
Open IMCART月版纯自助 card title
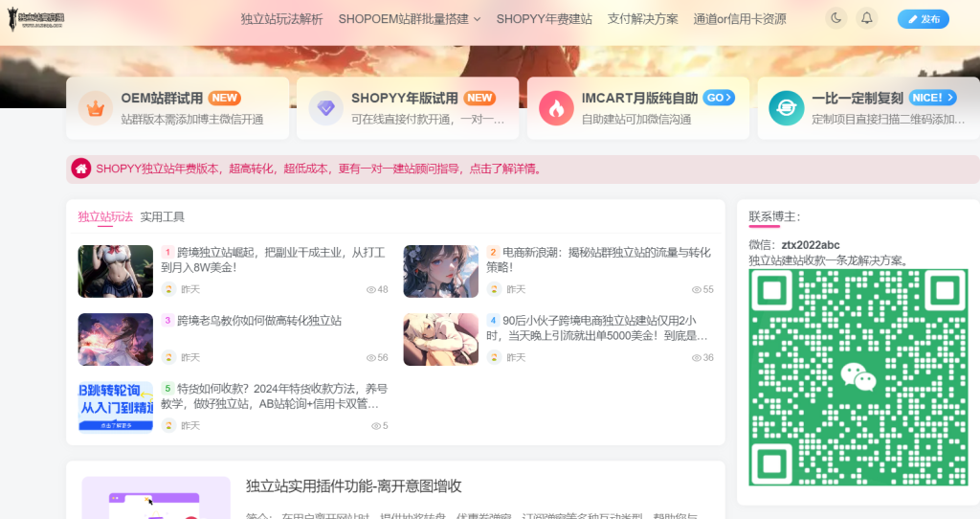tap(639, 99)
